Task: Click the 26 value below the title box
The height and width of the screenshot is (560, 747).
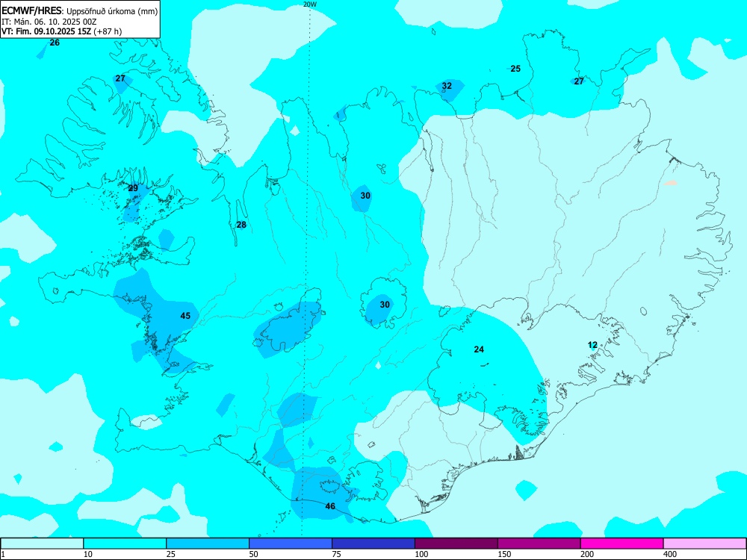Action: [55, 43]
